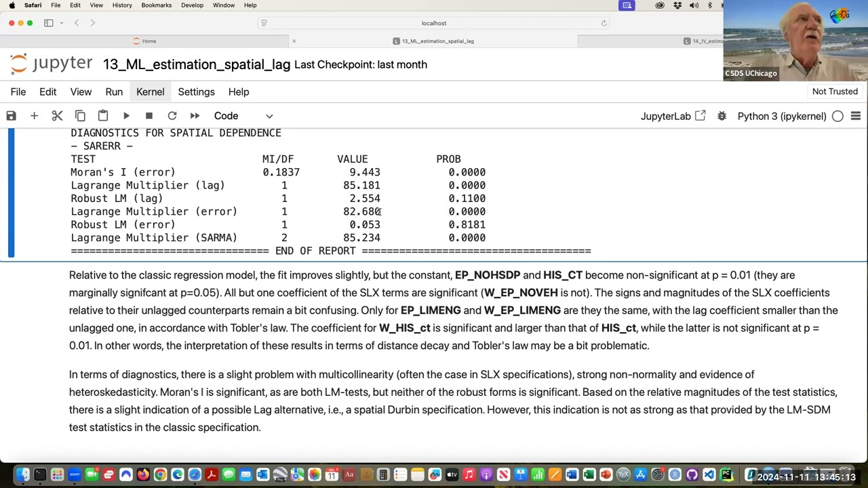Insert a cell below with plus icon

tap(34, 116)
